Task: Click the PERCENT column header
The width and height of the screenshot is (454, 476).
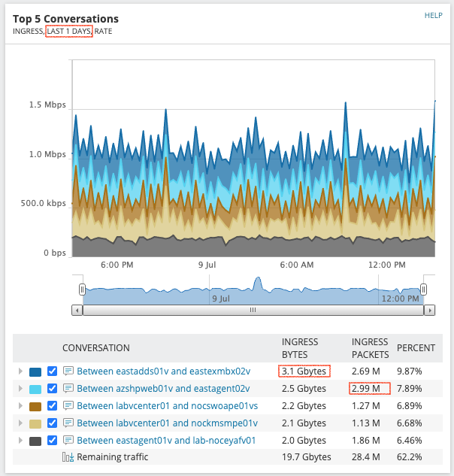Action: coord(416,348)
